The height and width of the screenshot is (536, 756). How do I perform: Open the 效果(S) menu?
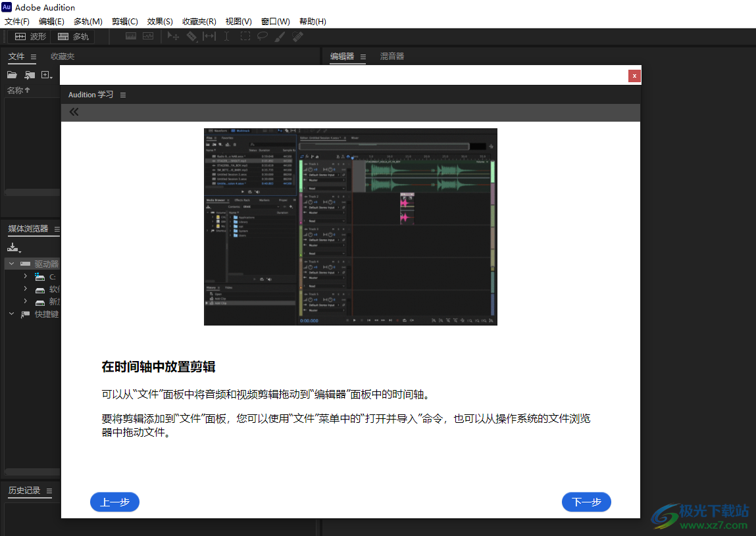(x=159, y=21)
